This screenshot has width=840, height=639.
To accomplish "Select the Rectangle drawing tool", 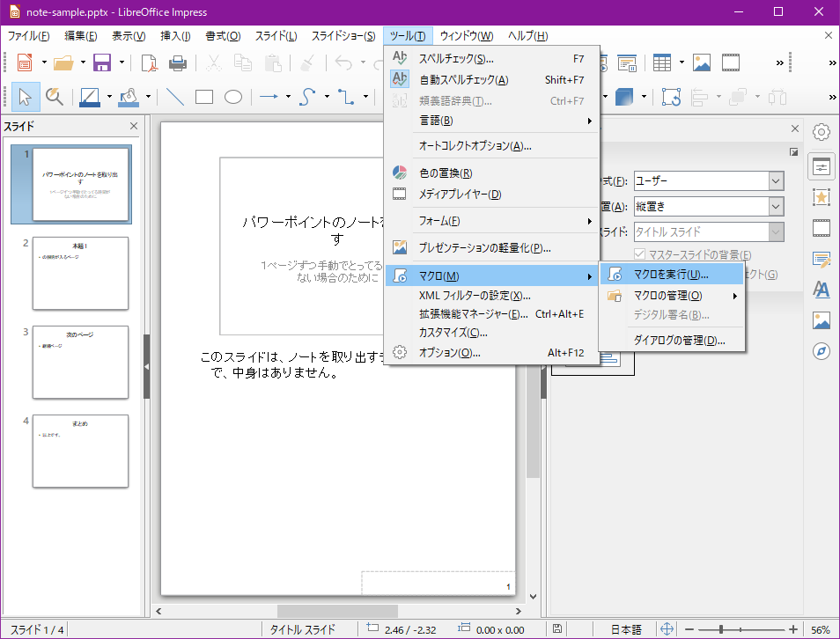I will (204, 97).
